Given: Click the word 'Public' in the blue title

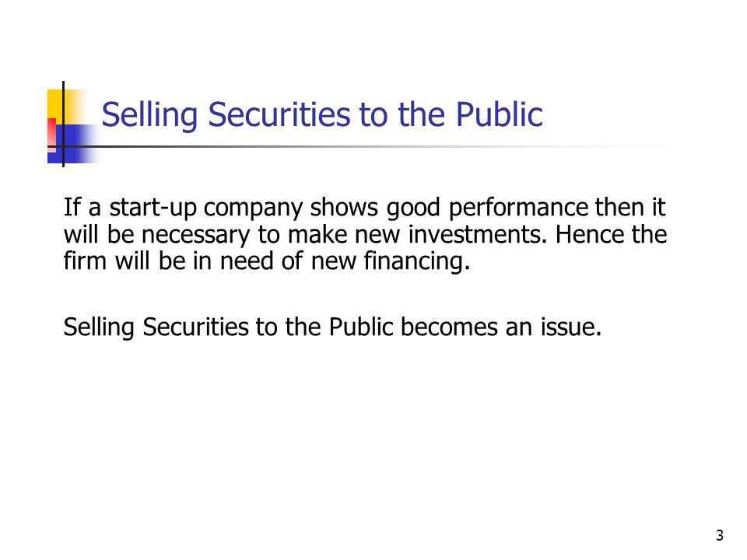Looking at the screenshot, I should 500,115.
